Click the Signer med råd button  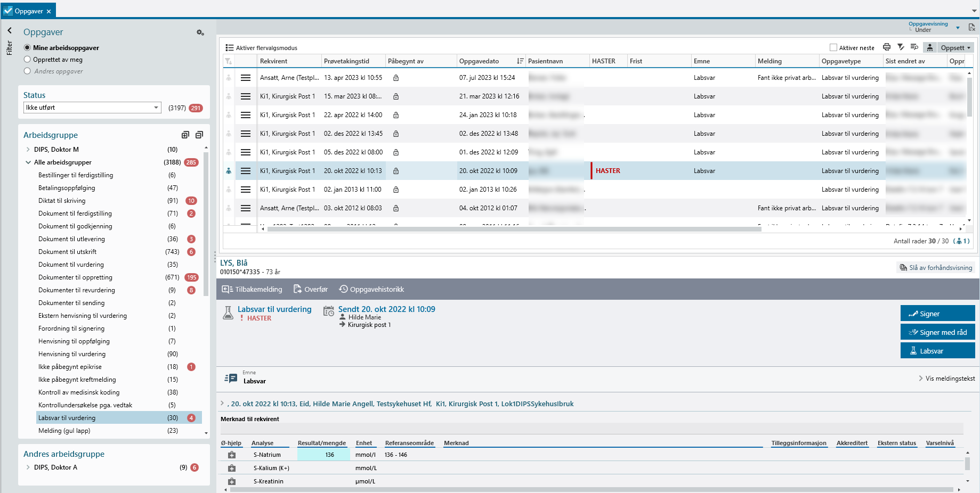pyautogui.click(x=937, y=332)
